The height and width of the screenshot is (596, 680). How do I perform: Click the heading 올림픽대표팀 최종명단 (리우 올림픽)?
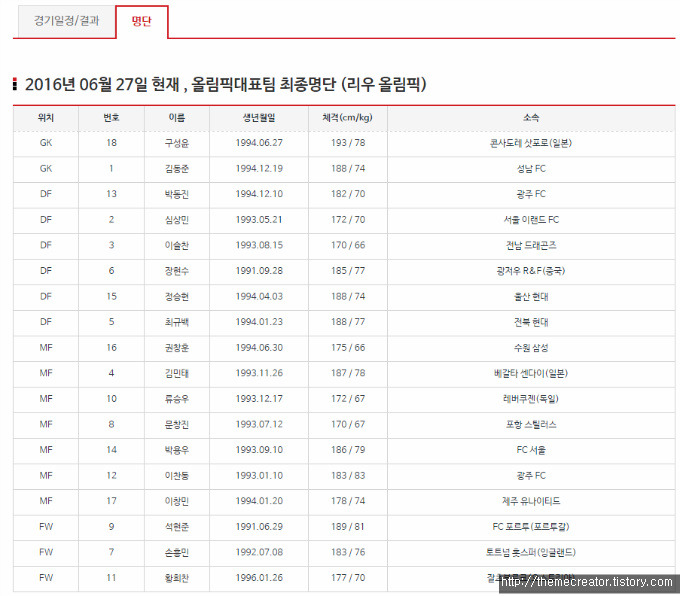point(309,84)
